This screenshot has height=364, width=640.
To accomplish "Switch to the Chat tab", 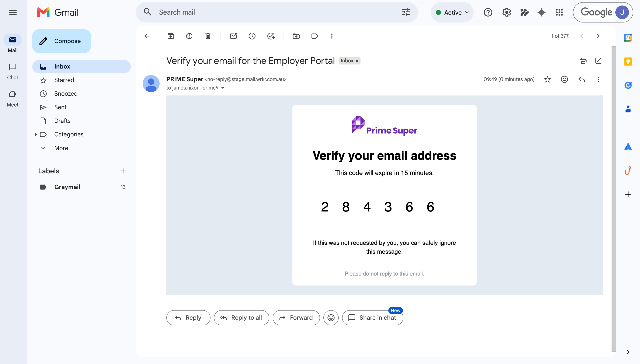I will [x=13, y=71].
